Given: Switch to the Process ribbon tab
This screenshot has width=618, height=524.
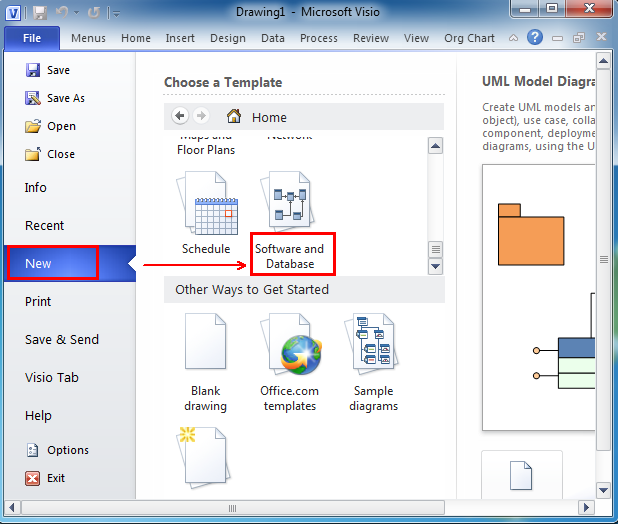Looking at the screenshot, I should (319, 38).
